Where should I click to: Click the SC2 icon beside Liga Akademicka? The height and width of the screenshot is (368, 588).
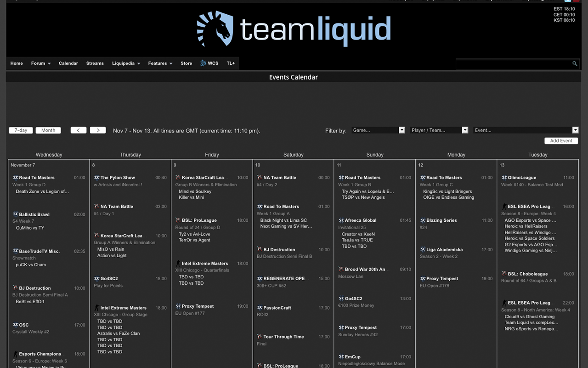click(x=423, y=250)
